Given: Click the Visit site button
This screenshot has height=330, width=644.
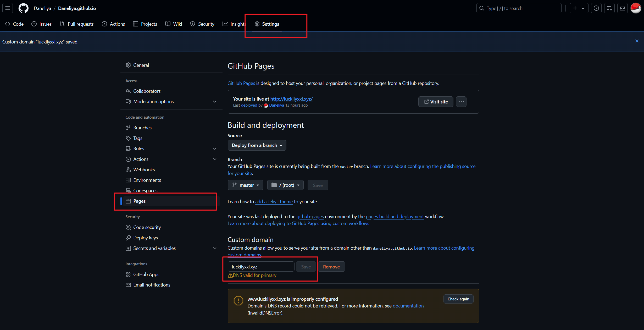Looking at the screenshot, I should pos(436,102).
